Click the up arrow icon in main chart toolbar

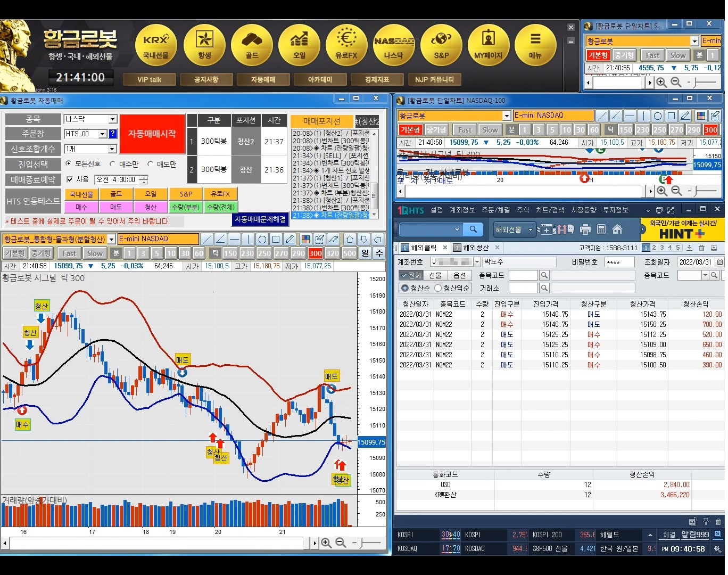pyautogui.click(x=350, y=239)
